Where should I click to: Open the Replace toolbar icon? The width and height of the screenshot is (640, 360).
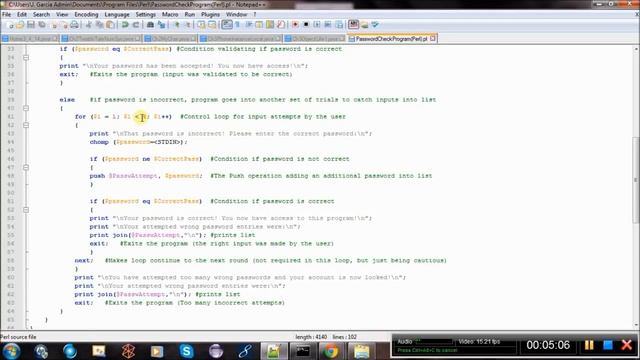(161, 25)
